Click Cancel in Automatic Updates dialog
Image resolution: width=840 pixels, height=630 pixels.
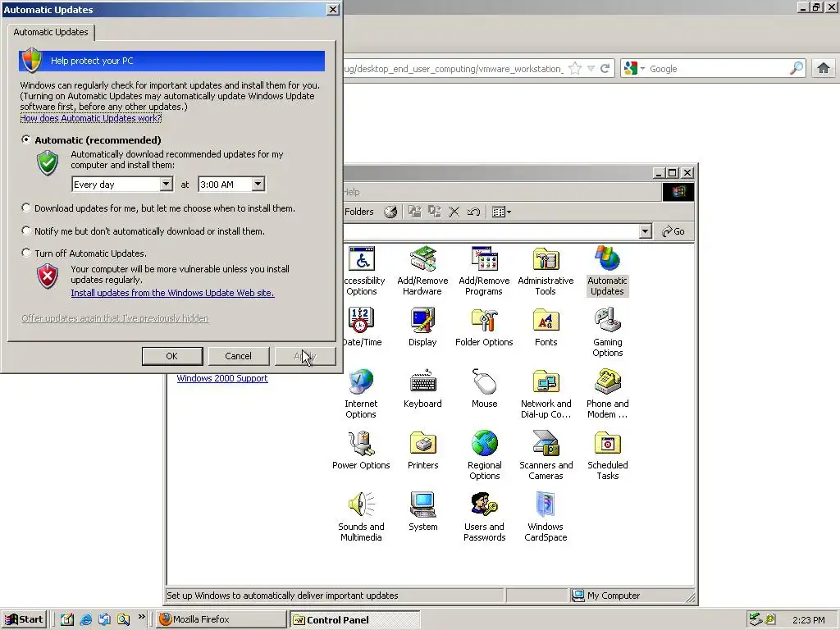pos(238,356)
